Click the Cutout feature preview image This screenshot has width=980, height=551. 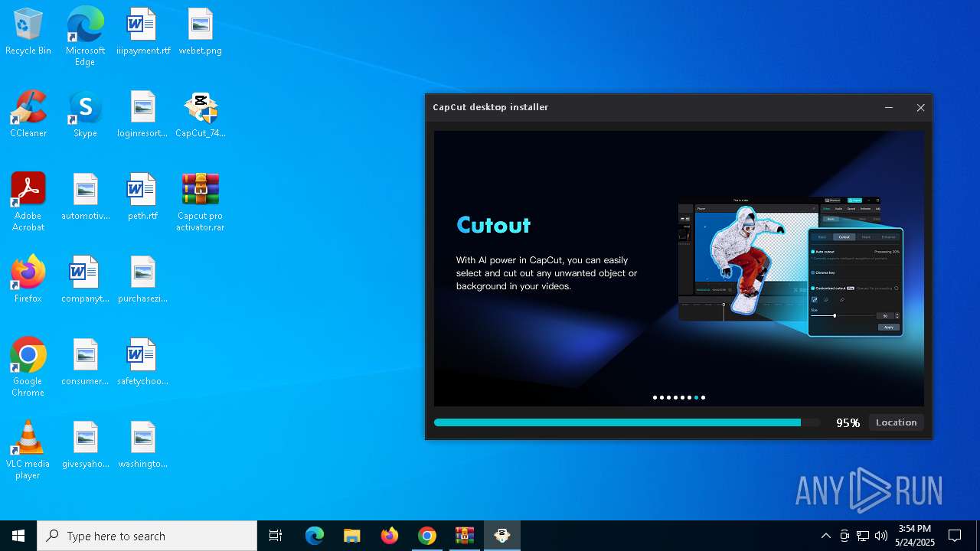(x=791, y=267)
